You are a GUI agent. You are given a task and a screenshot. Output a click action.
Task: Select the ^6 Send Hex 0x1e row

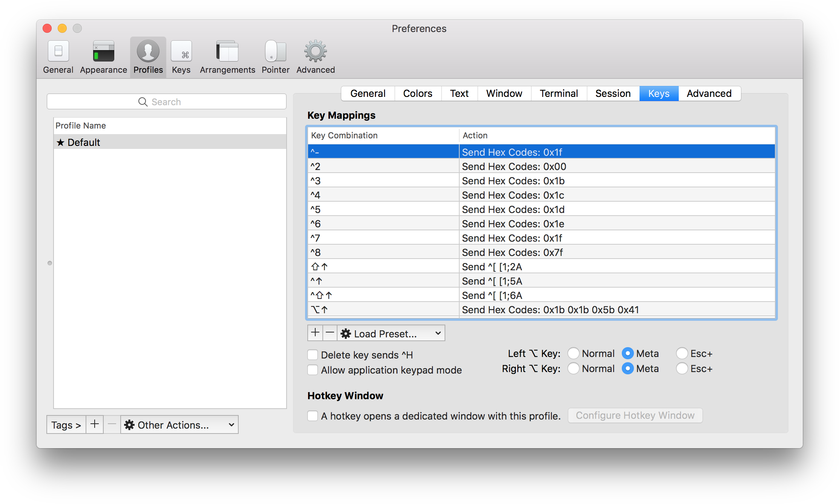[541, 224]
